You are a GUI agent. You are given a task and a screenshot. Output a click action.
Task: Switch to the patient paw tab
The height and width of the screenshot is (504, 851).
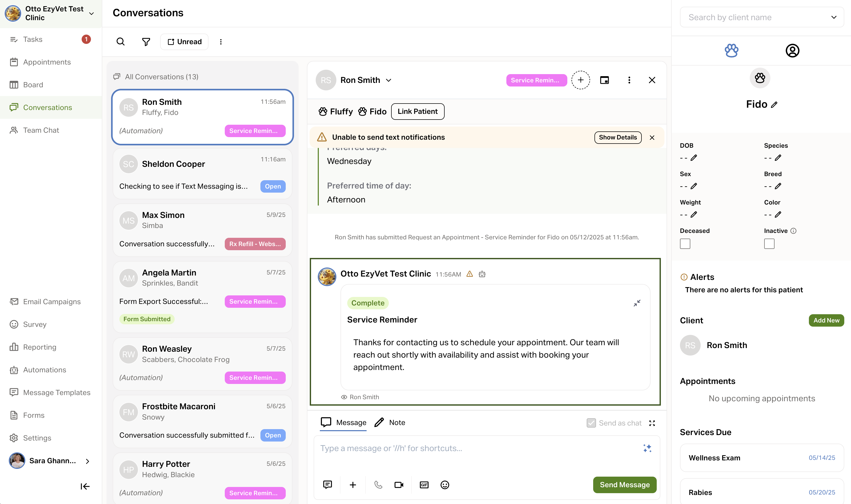(731, 51)
